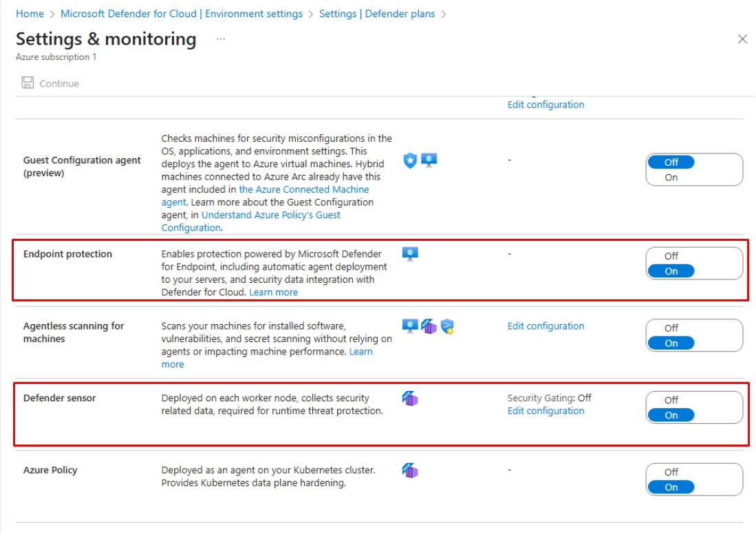This screenshot has height=534, width=756.
Task: Click chevron after Defender plans breadcrumb
Action: [444, 14]
